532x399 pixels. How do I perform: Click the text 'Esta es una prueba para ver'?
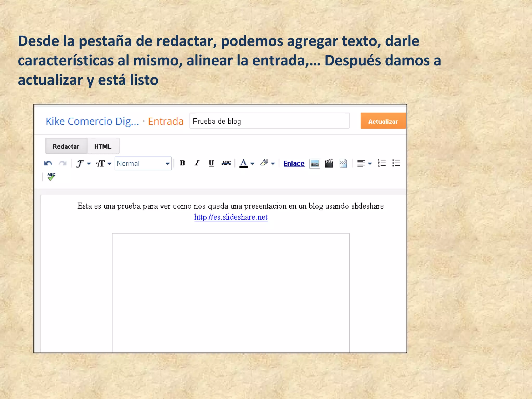124,206
